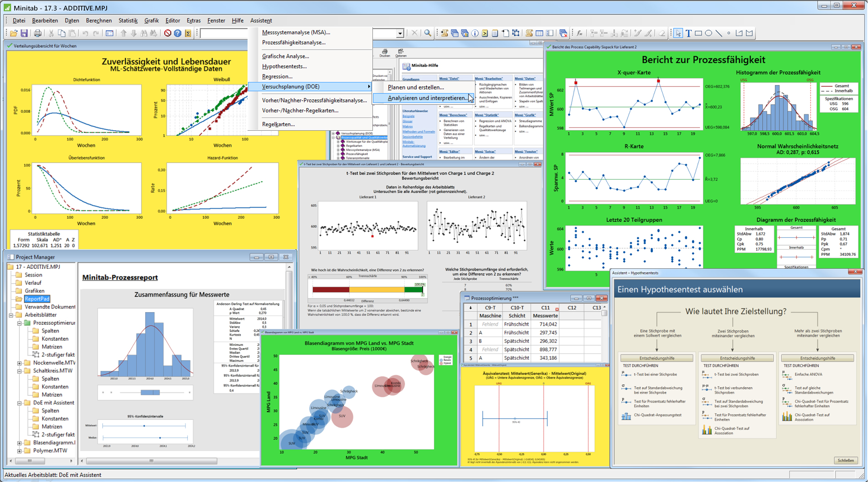Click Entscheidungshilfe button under Eine Stichprobe
The image size is (868, 482).
[656, 358]
